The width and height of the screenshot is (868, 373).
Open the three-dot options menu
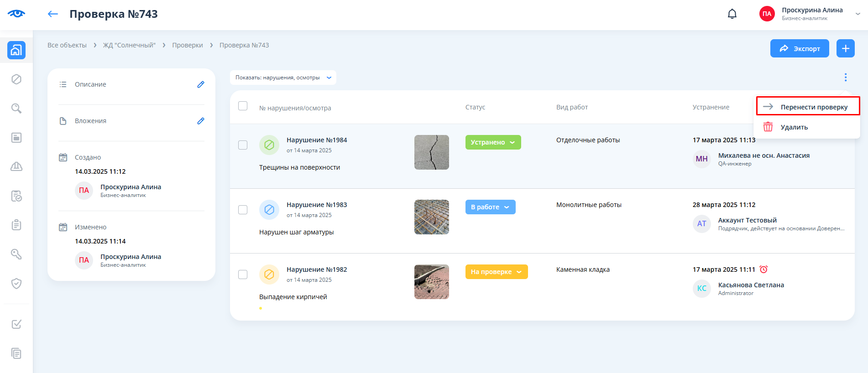click(845, 78)
